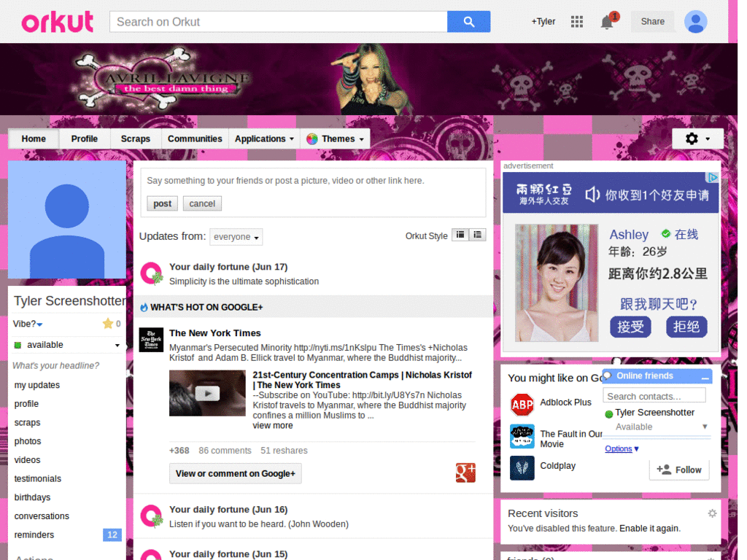Click the Jun 17 fortune icon
Image resolution: width=747 pixels, height=560 pixels.
152,274
